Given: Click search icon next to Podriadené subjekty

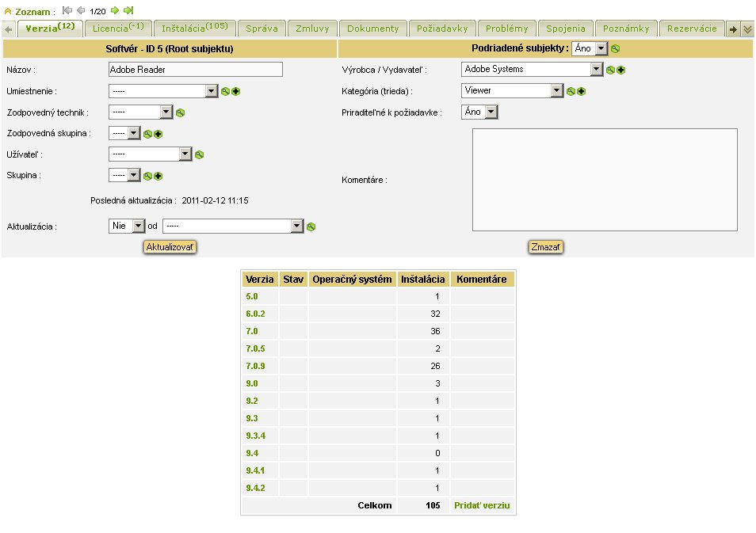Looking at the screenshot, I should point(615,48).
